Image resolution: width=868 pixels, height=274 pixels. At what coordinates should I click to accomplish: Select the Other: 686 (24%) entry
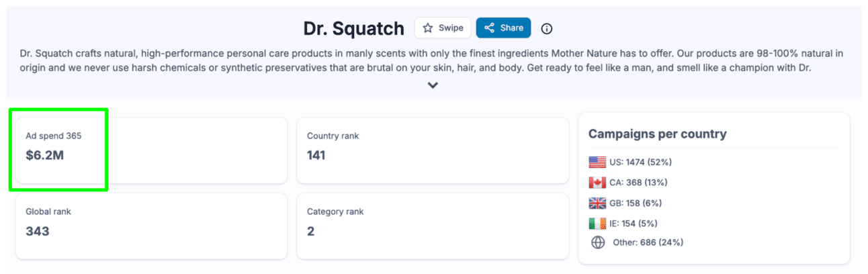(648, 242)
